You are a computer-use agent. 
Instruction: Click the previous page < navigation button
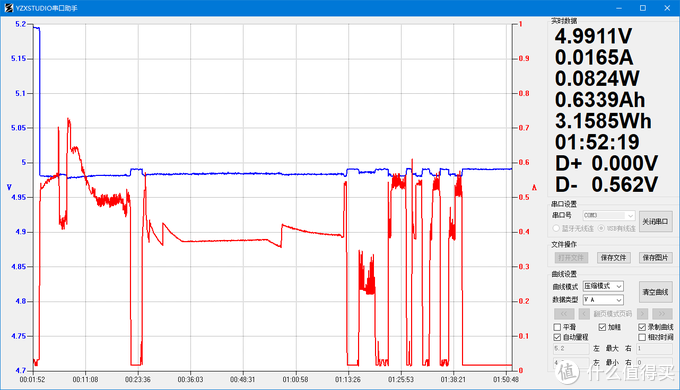(x=584, y=314)
